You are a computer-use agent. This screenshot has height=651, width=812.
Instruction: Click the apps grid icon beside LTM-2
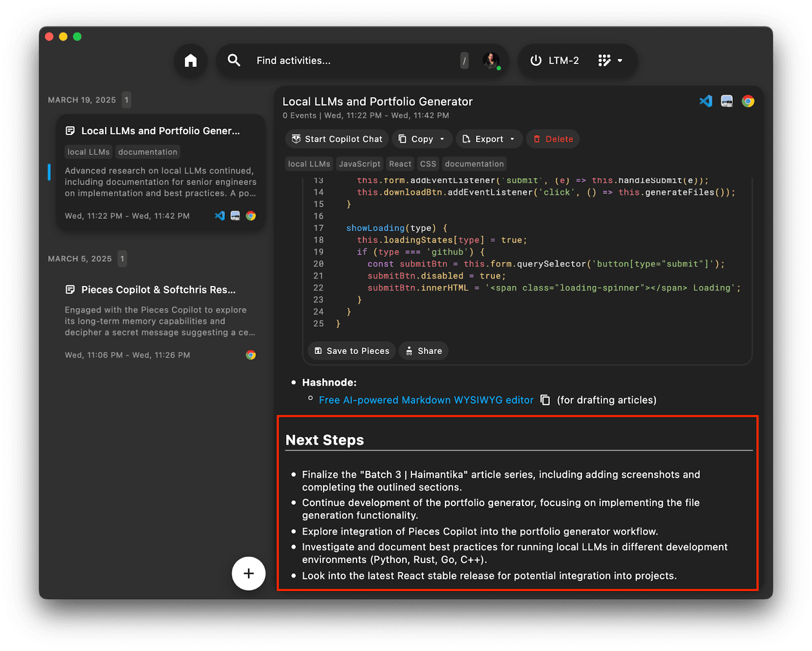pos(604,60)
